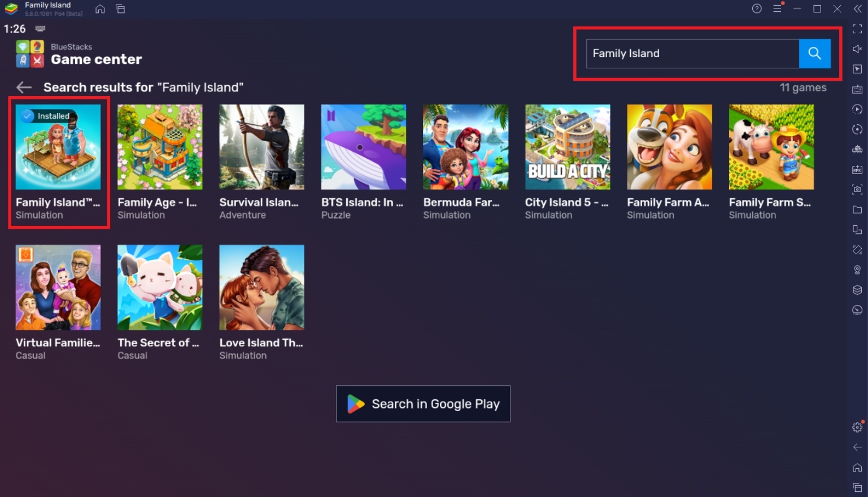The width and height of the screenshot is (868, 497).
Task: Click the BTS Island: In ... title
Action: click(362, 202)
